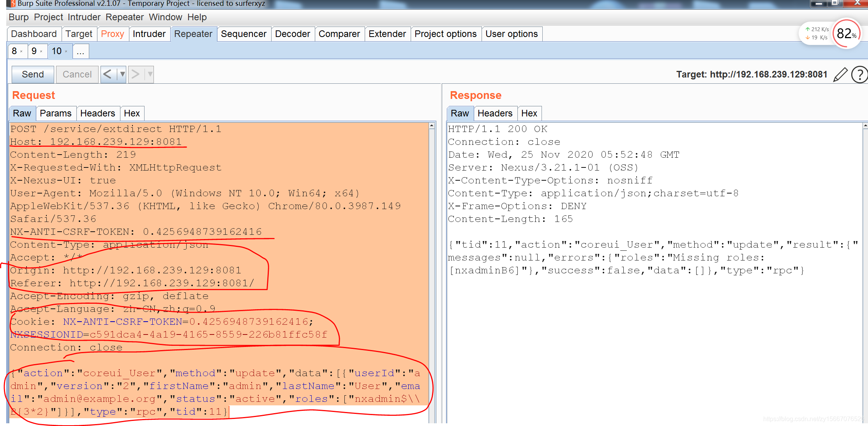Switch to the Proxy tab

(x=113, y=34)
